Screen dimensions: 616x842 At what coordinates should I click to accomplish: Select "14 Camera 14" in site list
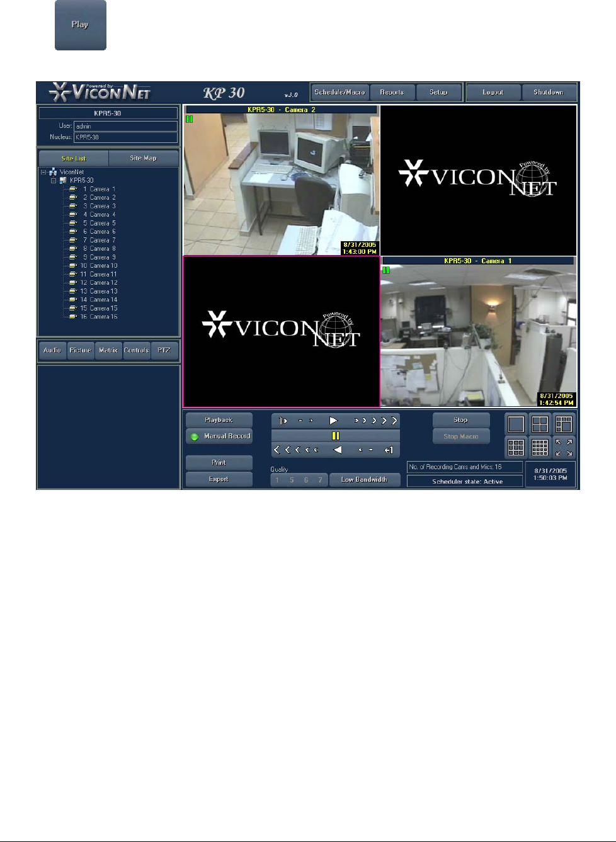pyautogui.click(x=99, y=300)
